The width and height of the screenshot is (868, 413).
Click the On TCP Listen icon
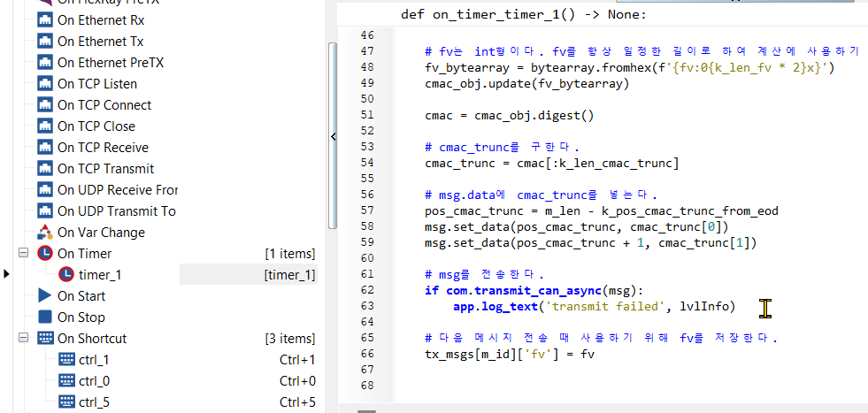(45, 84)
